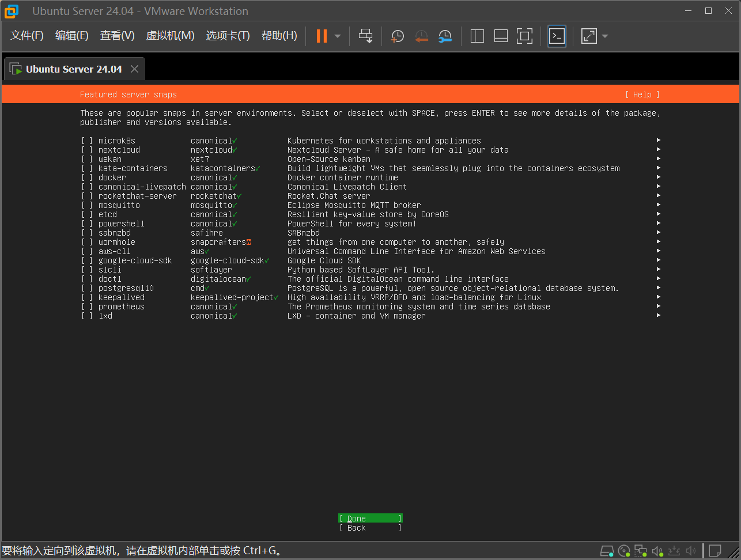Image resolution: width=741 pixels, height=560 pixels.
Task: Select the nextcloud snap checkbox
Action: [87, 150]
